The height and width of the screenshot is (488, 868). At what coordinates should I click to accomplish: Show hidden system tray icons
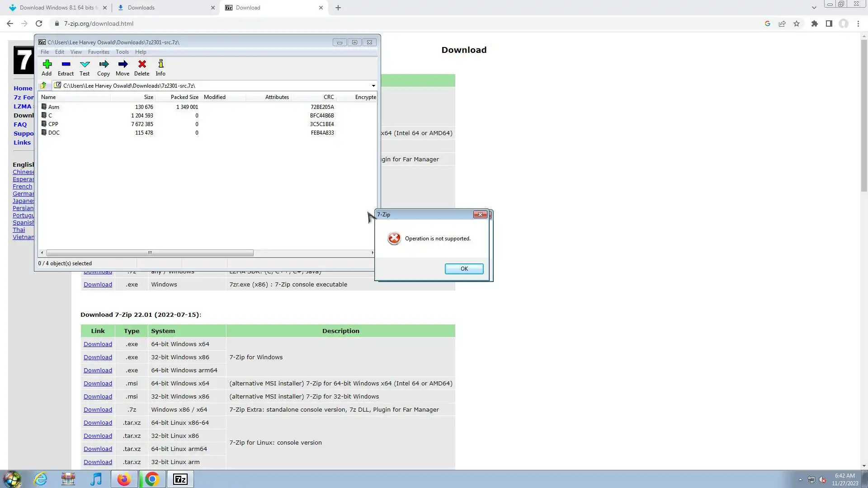click(x=800, y=479)
